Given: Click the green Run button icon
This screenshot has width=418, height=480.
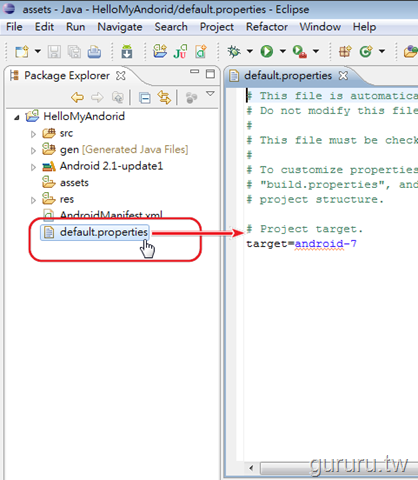Looking at the screenshot, I should point(267,51).
